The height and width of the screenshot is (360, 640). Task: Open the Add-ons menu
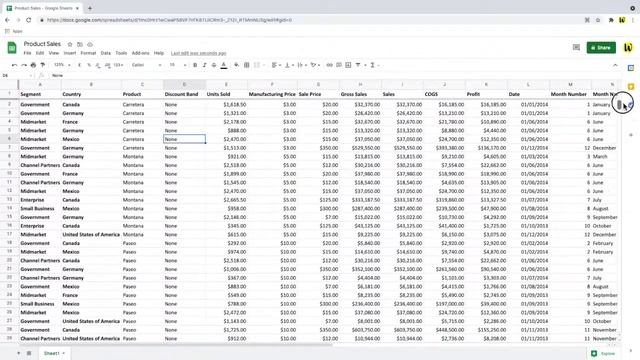pyautogui.click(x=140, y=53)
